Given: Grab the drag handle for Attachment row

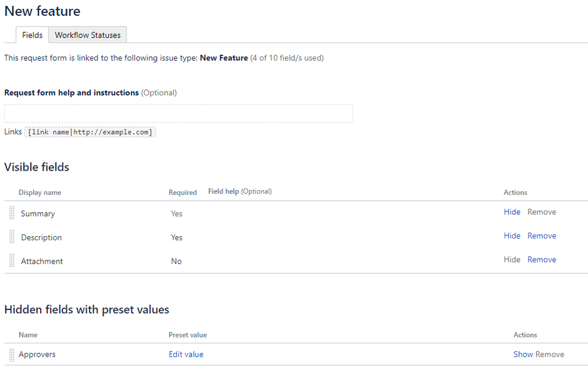Looking at the screenshot, I should pyautogui.click(x=12, y=260).
